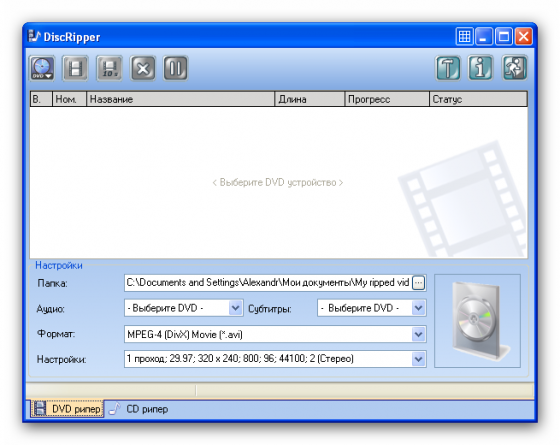Sort by the Название column header
Screen dimensions: 560x445
[181, 99]
